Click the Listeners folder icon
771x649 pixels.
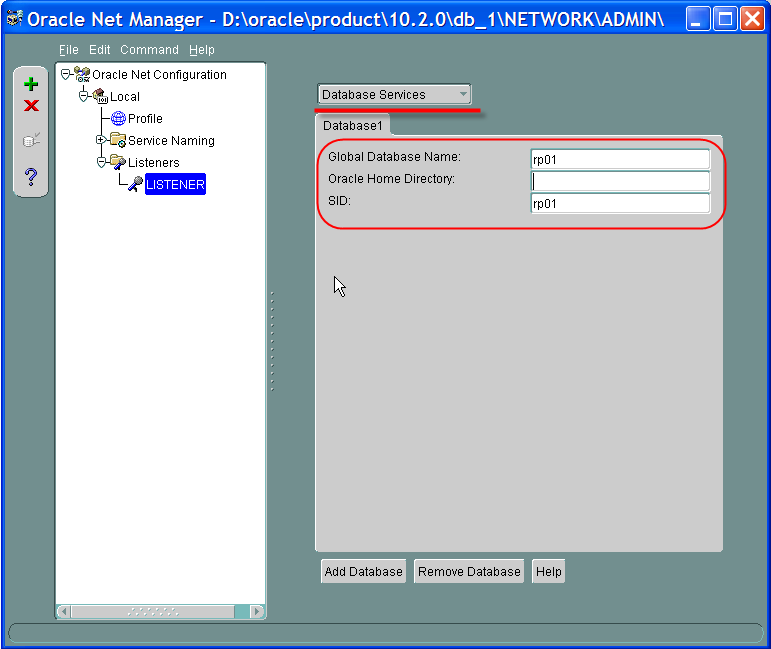[x=118, y=162]
